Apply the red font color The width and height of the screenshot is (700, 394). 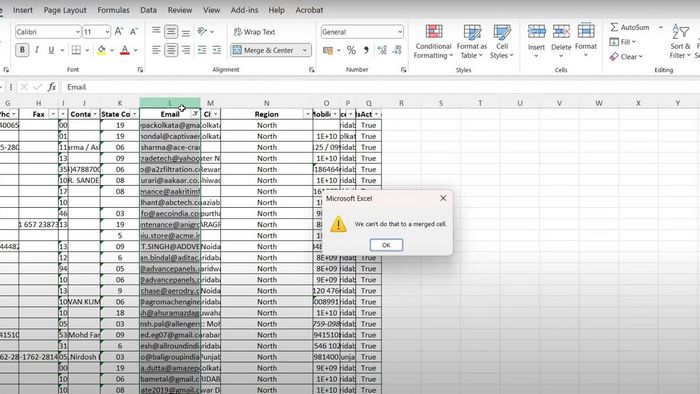[125, 50]
